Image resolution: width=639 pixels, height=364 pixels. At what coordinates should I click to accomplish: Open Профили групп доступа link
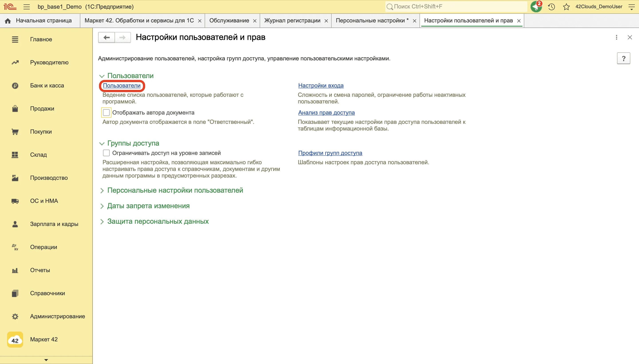330,153
